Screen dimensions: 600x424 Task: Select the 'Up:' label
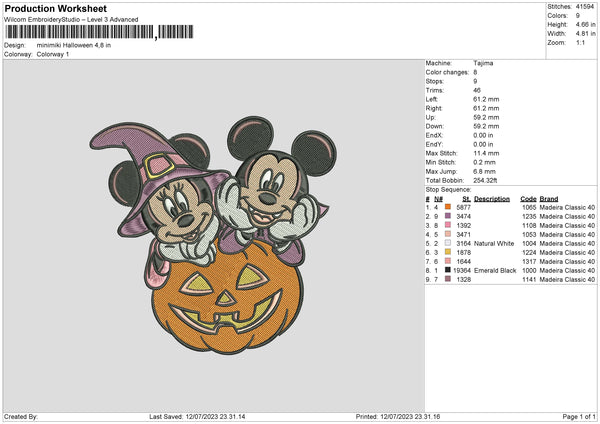[x=430, y=117]
